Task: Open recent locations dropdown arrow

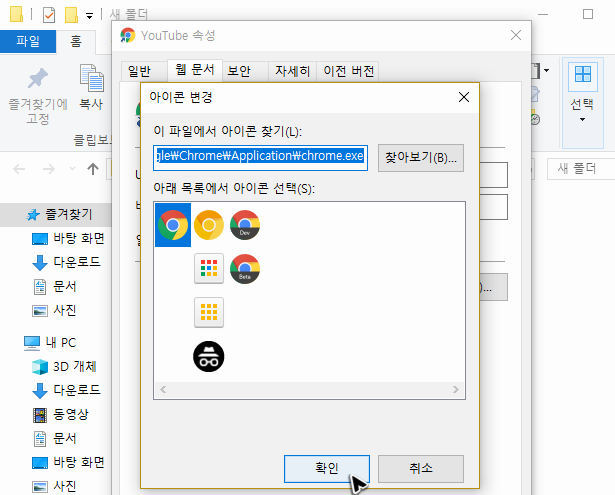Action: click(72, 169)
